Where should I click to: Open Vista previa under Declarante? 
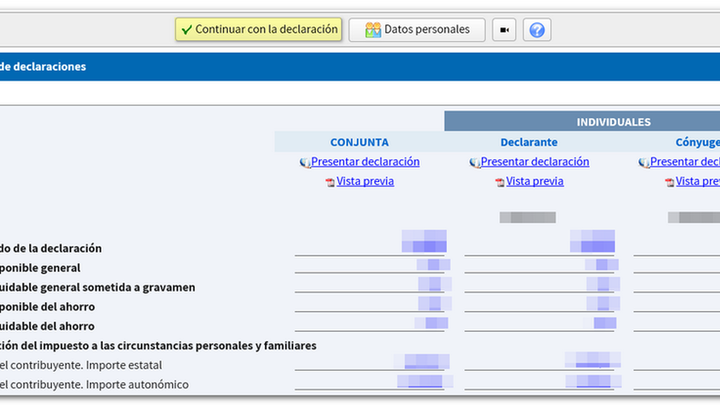tap(535, 181)
